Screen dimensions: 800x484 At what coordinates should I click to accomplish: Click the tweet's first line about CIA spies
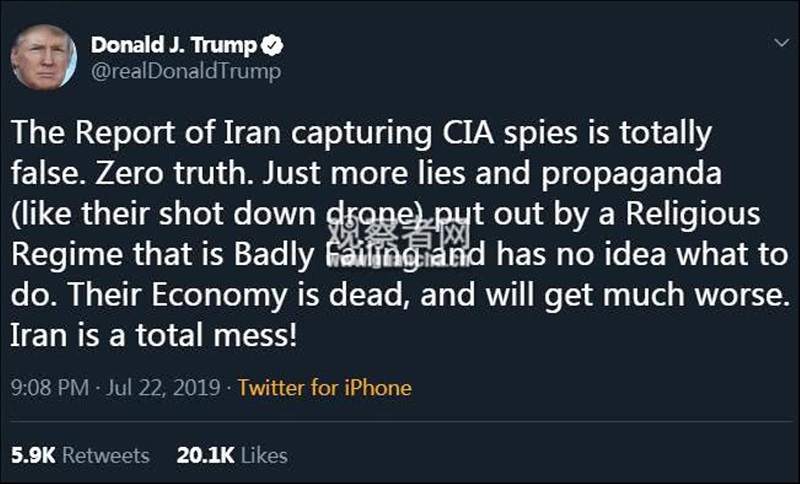point(360,132)
